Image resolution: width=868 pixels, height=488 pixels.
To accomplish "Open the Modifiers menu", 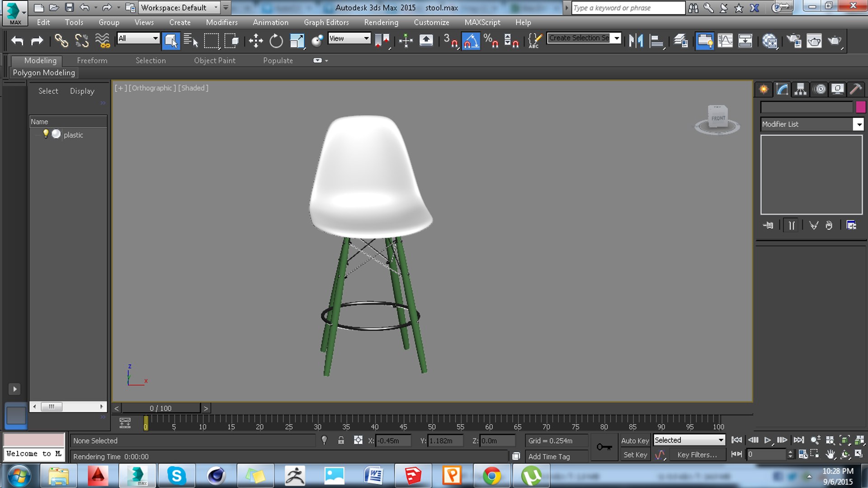I will pyautogui.click(x=222, y=22).
